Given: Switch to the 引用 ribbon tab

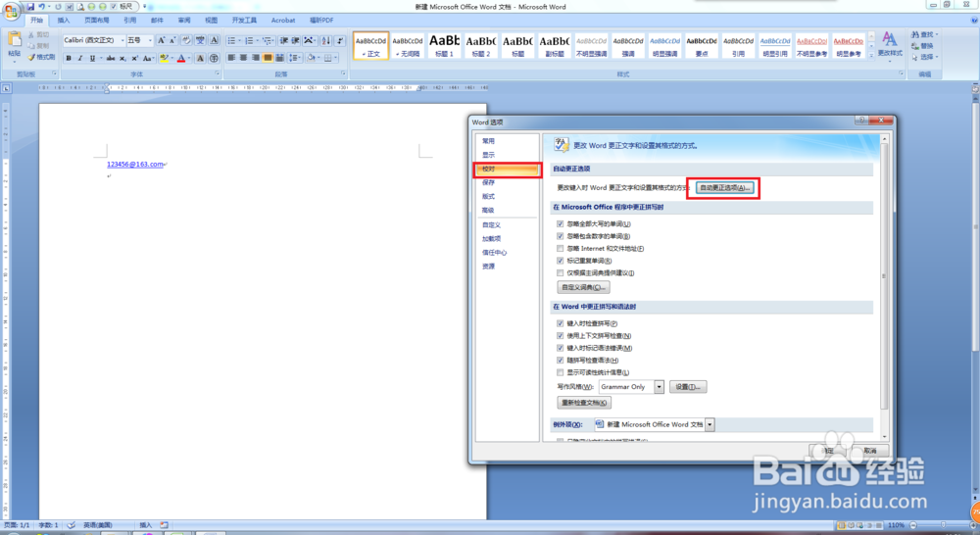Looking at the screenshot, I should click(x=129, y=20).
